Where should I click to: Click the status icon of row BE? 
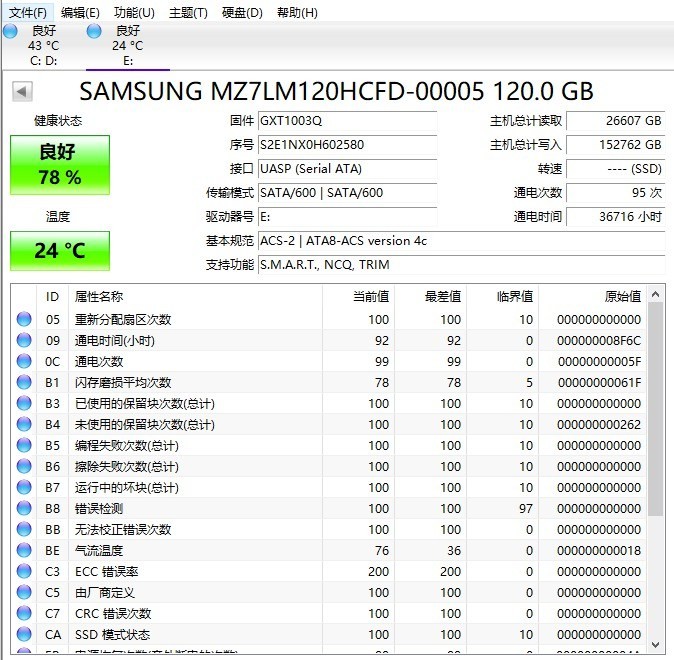24,550
